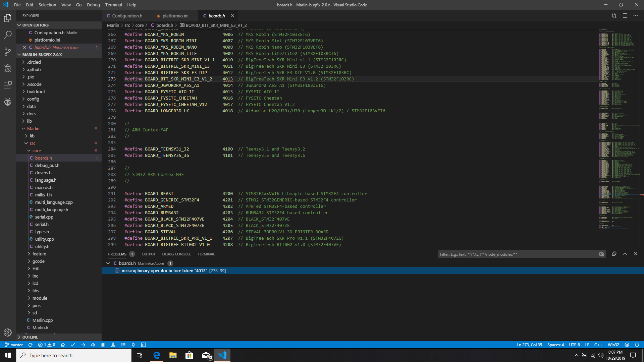Change encoding via UTF-8 indicator
The image size is (644, 362).
(574, 345)
